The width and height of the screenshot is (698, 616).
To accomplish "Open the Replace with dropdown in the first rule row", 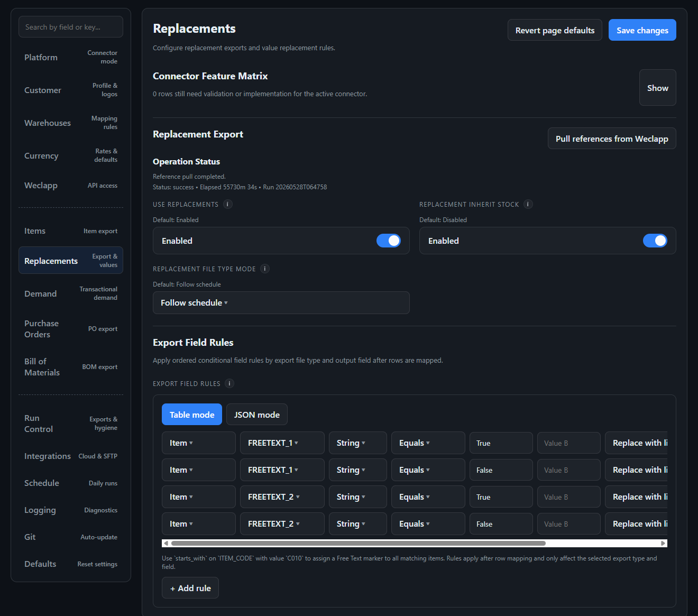I will 637,443.
